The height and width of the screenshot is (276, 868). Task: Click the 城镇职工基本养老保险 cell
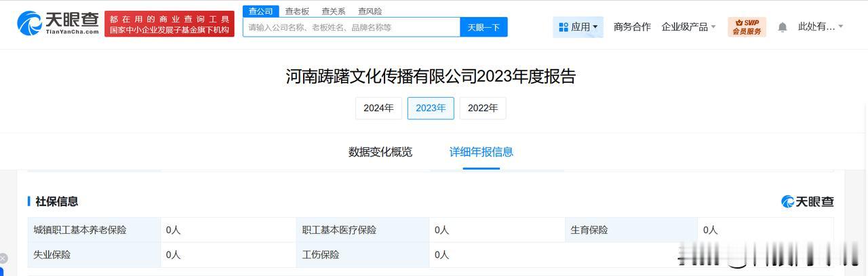click(94, 230)
